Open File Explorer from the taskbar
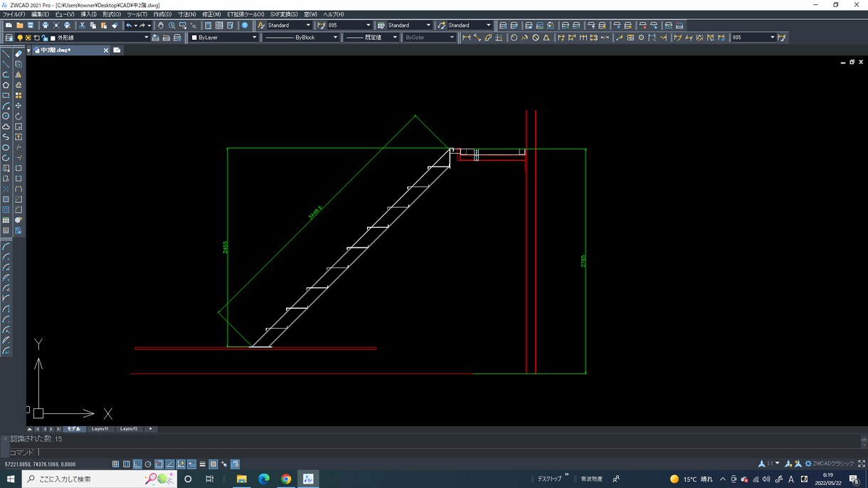This screenshot has width=868, height=488. click(241, 479)
